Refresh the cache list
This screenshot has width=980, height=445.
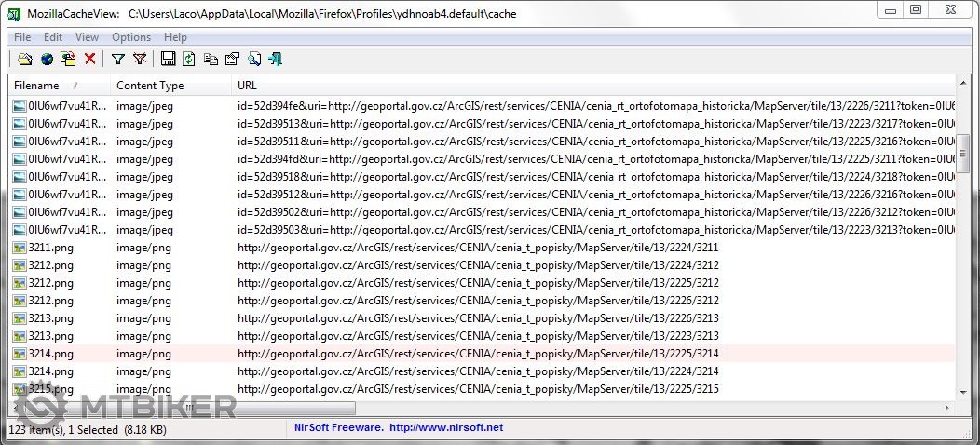pos(189,60)
